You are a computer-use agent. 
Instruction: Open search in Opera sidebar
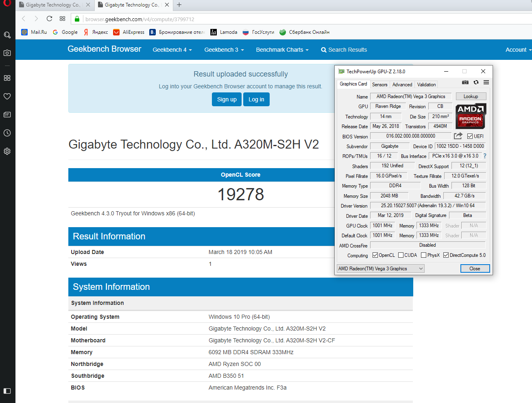coord(7,35)
